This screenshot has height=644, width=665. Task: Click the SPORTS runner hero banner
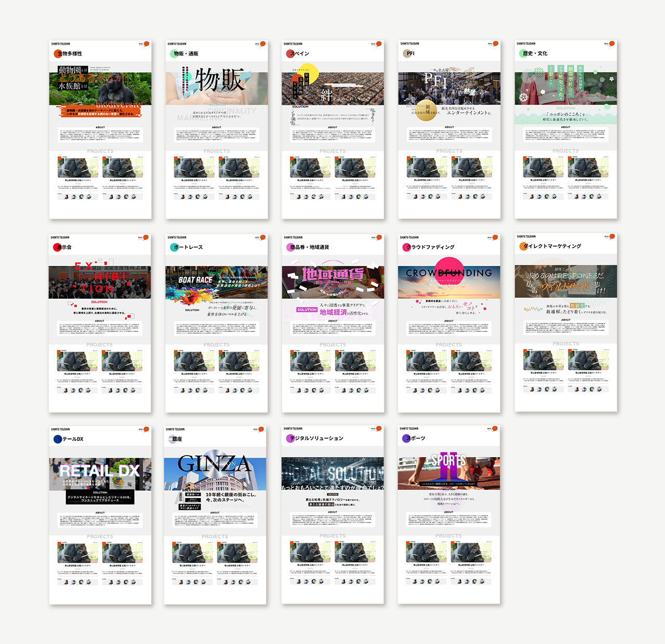449,473
